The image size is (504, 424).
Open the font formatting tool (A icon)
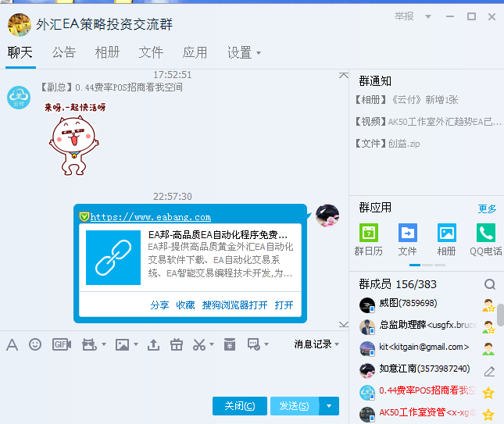[x=12, y=345]
